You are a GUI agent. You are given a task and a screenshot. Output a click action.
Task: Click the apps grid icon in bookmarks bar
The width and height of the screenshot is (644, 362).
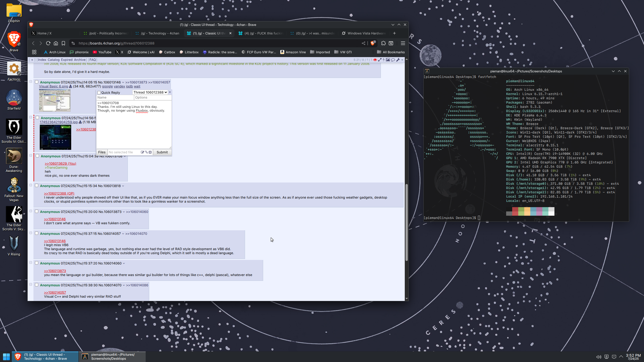pyautogui.click(x=34, y=52)
